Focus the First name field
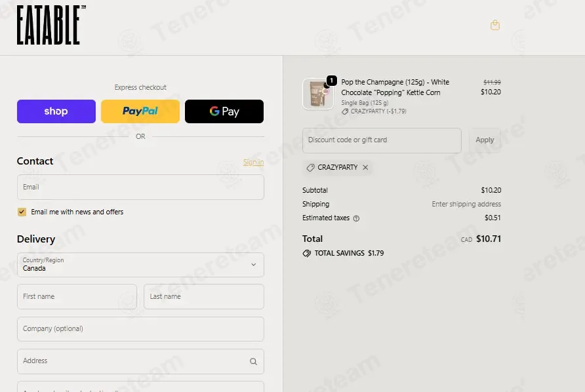 77,296
